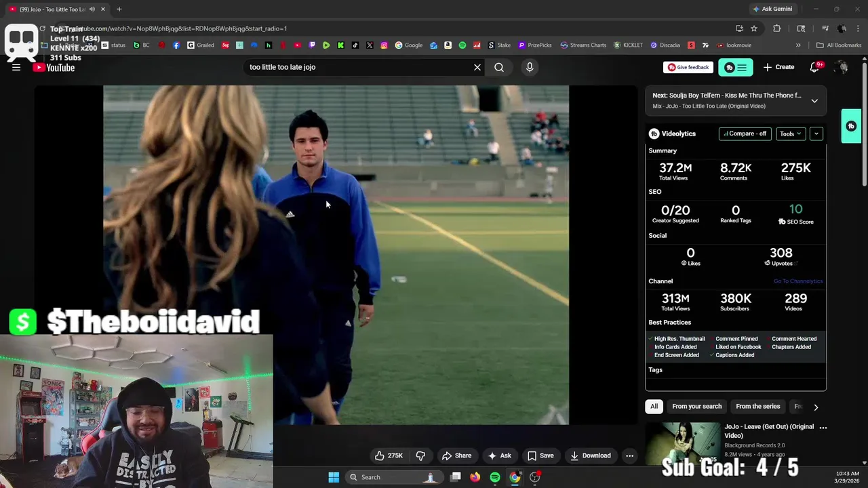Run search with the magnifier button

click(499, 67)
